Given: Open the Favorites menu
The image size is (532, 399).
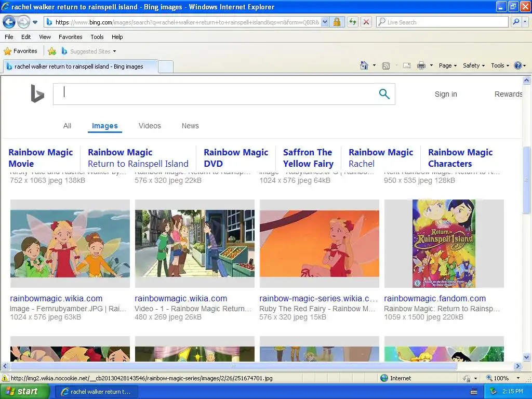Looking at the screenshot, I should [x=70, y=37].
